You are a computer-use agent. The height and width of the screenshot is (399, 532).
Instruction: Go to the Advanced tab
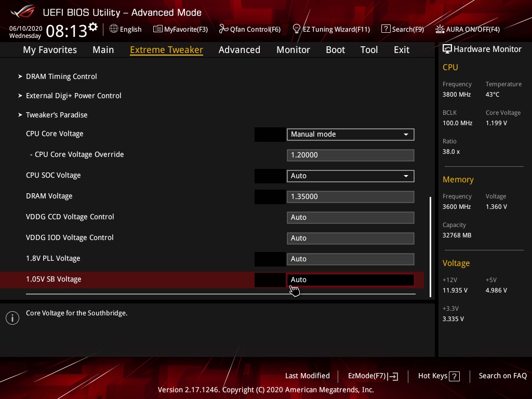[x=240, y=50]
